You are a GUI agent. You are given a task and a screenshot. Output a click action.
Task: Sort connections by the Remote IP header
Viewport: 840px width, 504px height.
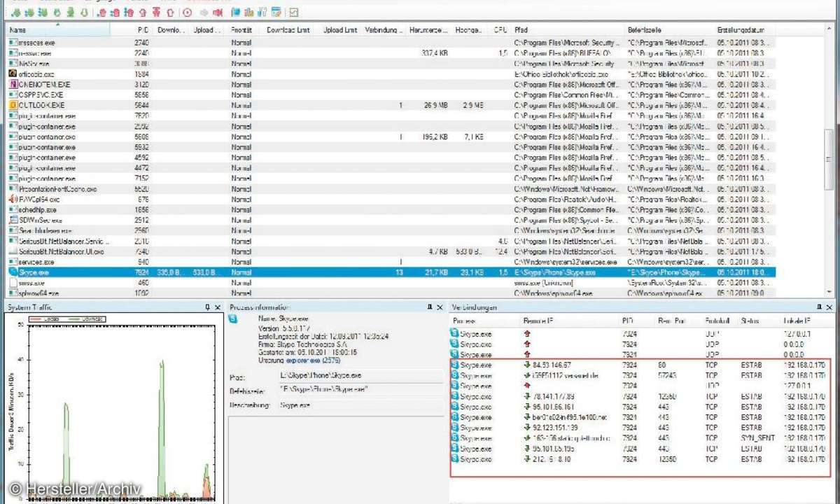coord(570,320)
